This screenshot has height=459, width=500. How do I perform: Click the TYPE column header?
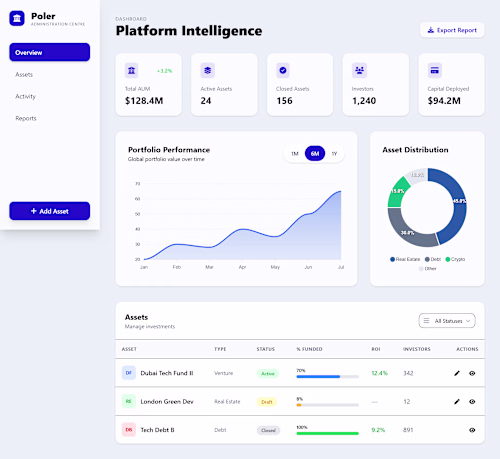pos(220,349)
